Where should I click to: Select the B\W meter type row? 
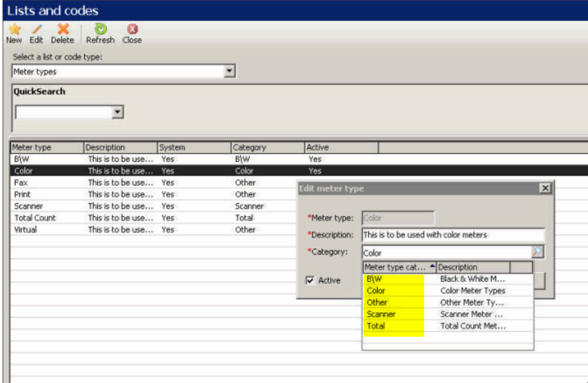[299, 159]
